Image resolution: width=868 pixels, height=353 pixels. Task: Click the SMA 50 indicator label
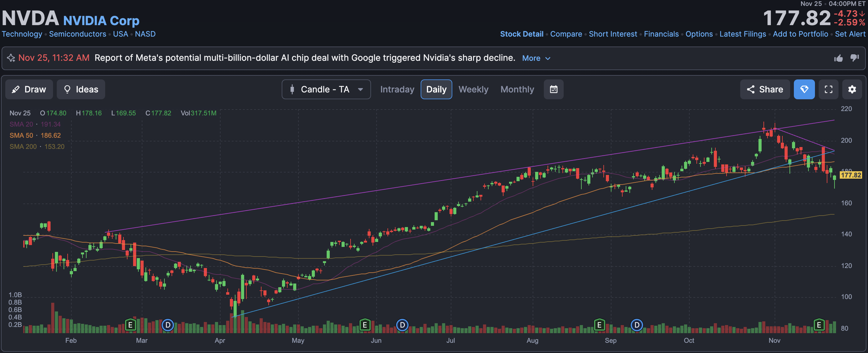click(21, 136)
